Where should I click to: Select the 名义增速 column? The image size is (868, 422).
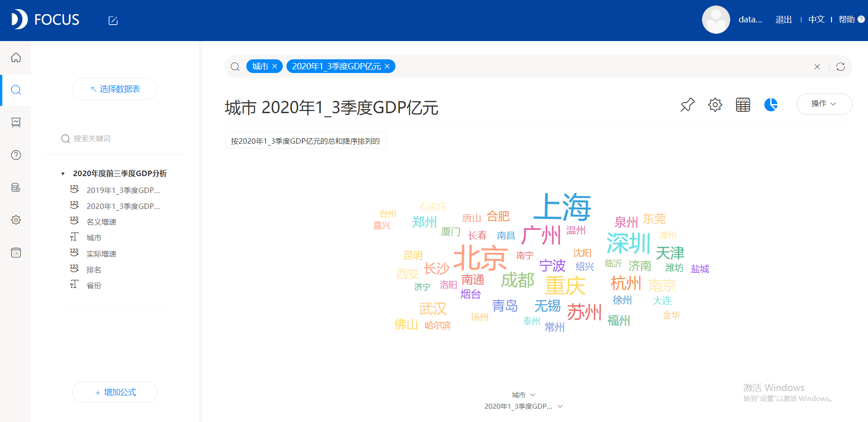click(x=101, y=222)
